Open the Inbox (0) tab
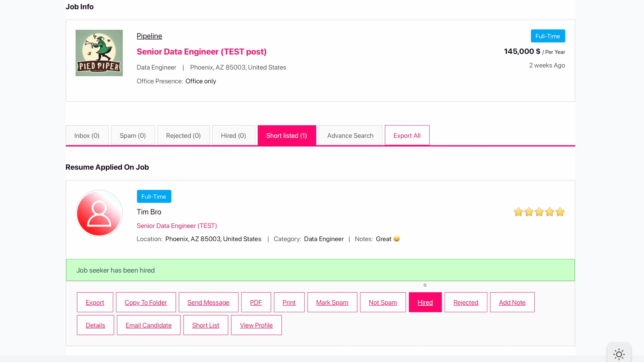 [87, 135]
